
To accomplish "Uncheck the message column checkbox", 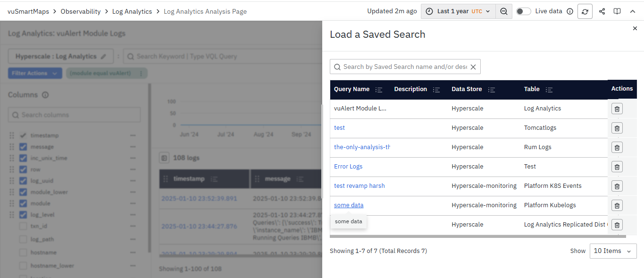I will point(23,147).
